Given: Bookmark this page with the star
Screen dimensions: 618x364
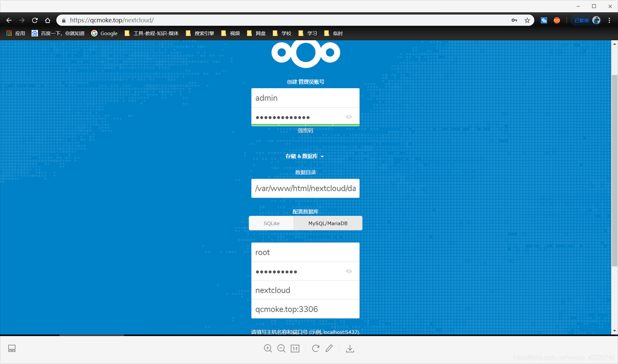Looking at the screenshot, I should [527, 20].
